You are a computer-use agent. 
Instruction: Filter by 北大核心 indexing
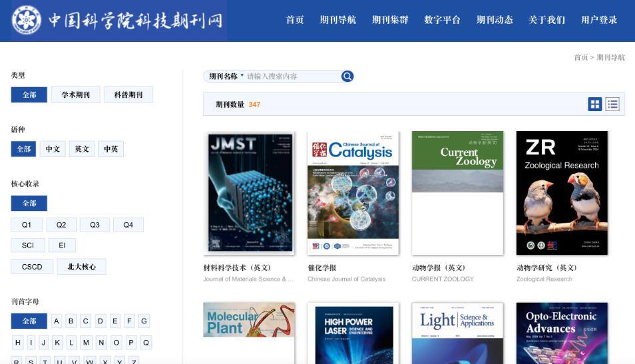pos(81,267)
